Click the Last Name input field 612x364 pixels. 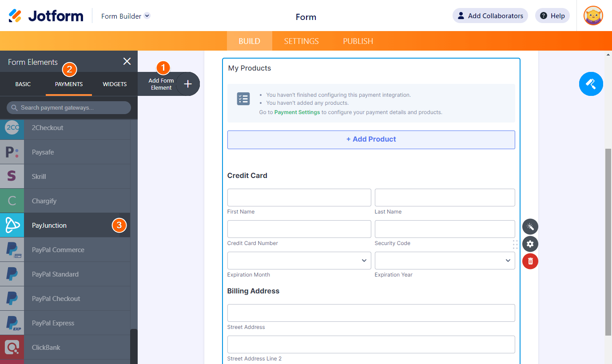[445, 198]
